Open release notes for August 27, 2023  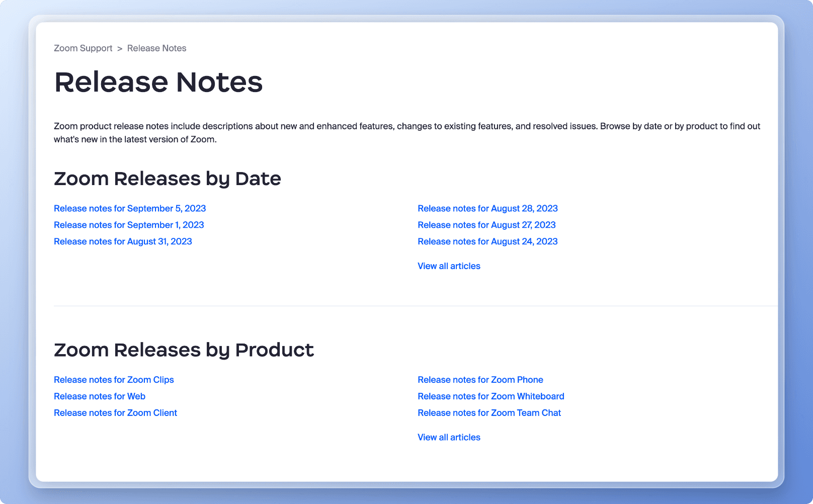[486, 225]
